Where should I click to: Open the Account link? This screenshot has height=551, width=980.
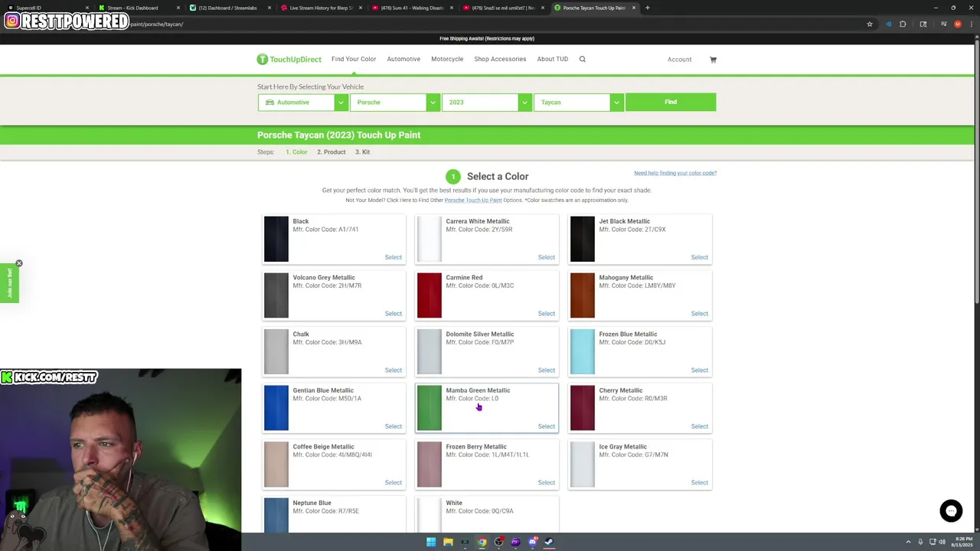pos(679,60)
